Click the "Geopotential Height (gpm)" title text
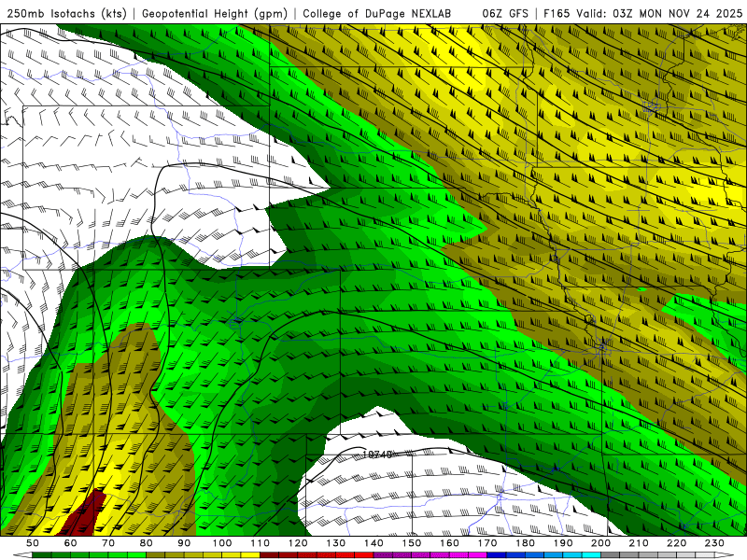 [x=215, y=14]
